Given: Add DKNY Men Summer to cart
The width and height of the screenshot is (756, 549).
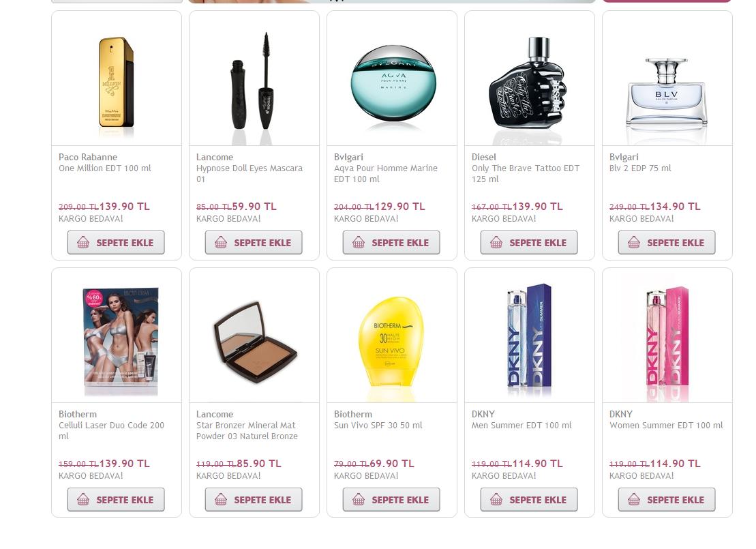Looking at the screenshot, I should (x=529, y=500).
